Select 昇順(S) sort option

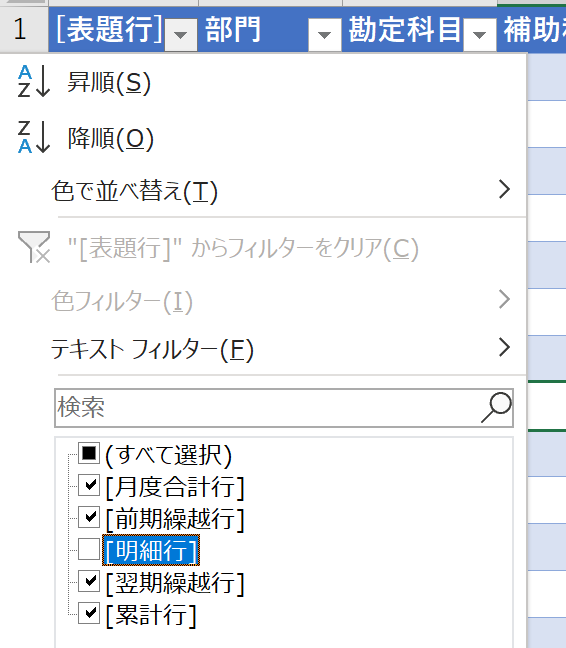point(109,82)
